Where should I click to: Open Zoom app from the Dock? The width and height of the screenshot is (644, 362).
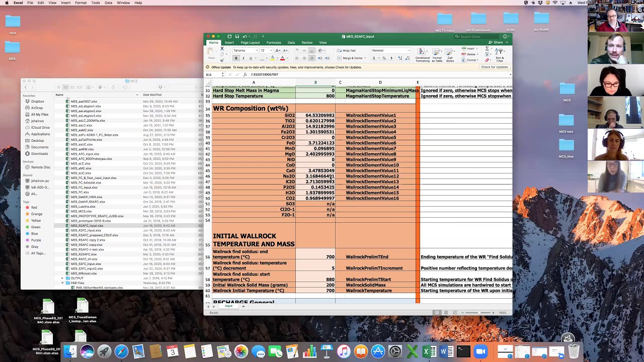click(x=480, y=351)
